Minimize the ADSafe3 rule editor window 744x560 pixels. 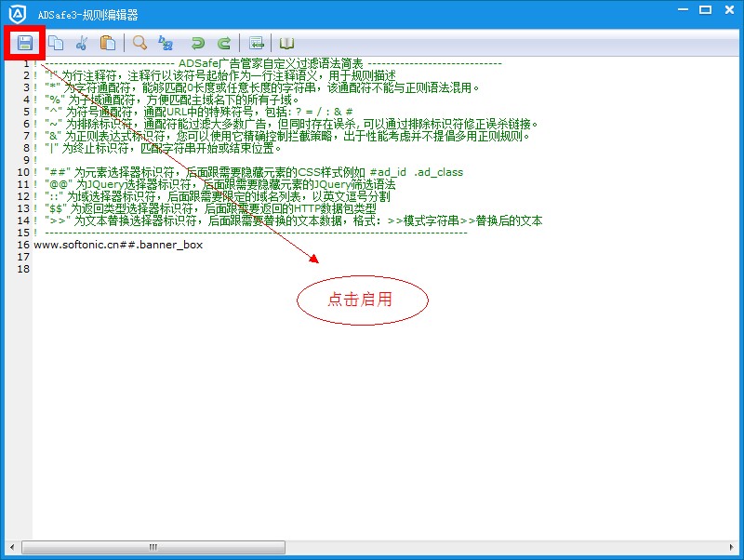point(683,9)
